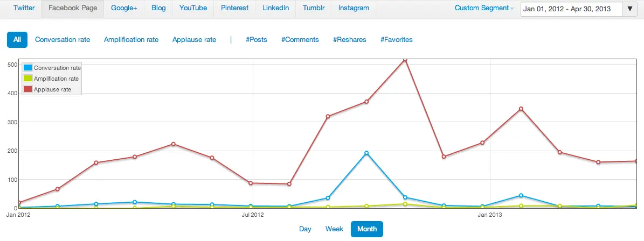Select the All metrics filter
Viewport: 644px width, 241px height.
coord(17,39)
